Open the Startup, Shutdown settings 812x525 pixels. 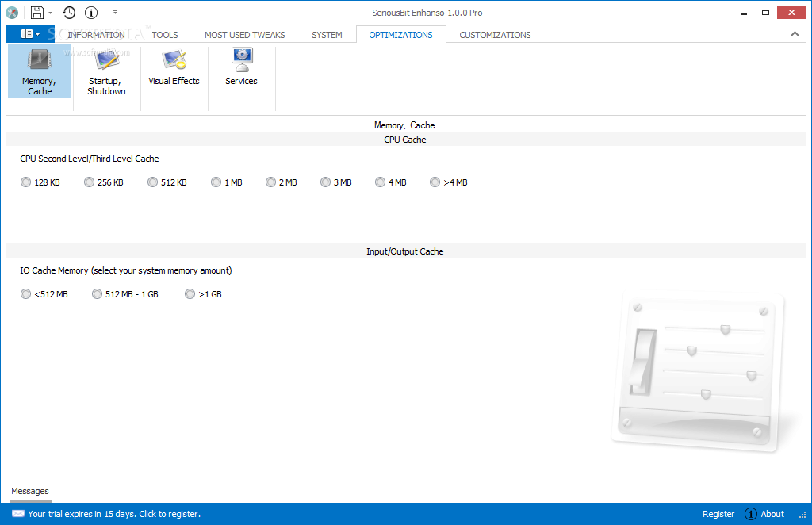click(107, 71)
